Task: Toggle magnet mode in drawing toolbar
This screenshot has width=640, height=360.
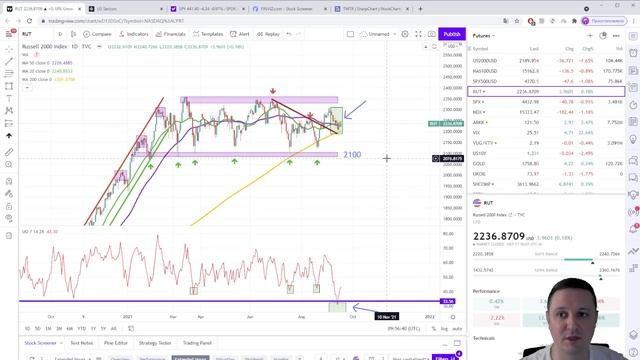Action: [9, 181]
